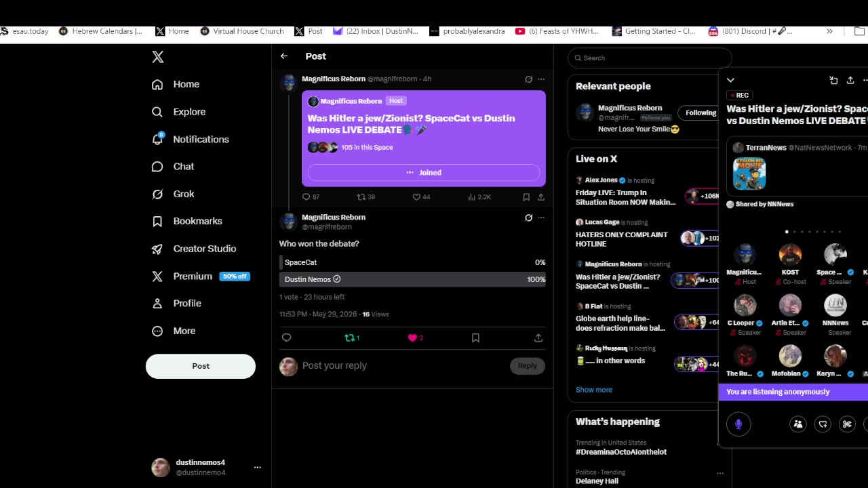Toggle the microphone request button
Screen dimensions: 868x488
pyautogui.click(x=738, y=424)
